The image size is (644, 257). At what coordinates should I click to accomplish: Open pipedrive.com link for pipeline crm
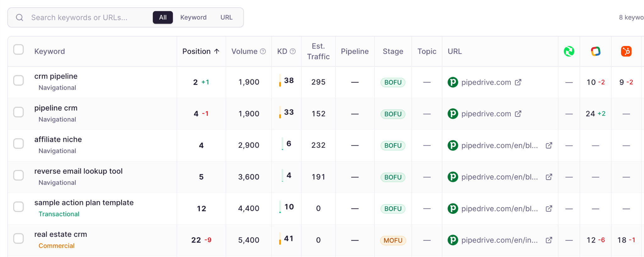[x=486, y=114]
